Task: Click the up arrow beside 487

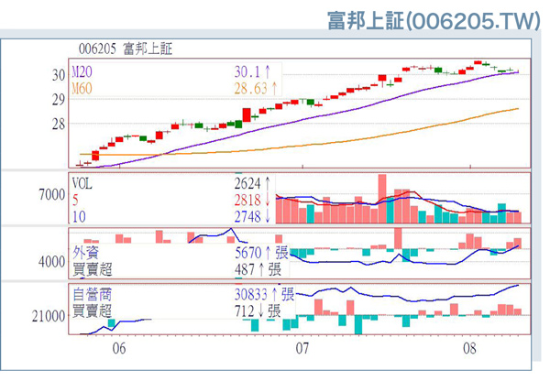Action: coord(261,269)
